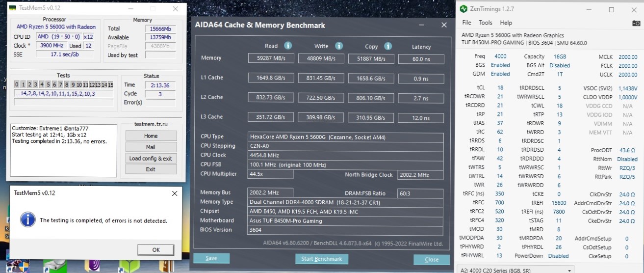Viewport: 644px width, 273px height.
Task: Click the Total 15666Mb memory field
Action: tap(160, 29)
